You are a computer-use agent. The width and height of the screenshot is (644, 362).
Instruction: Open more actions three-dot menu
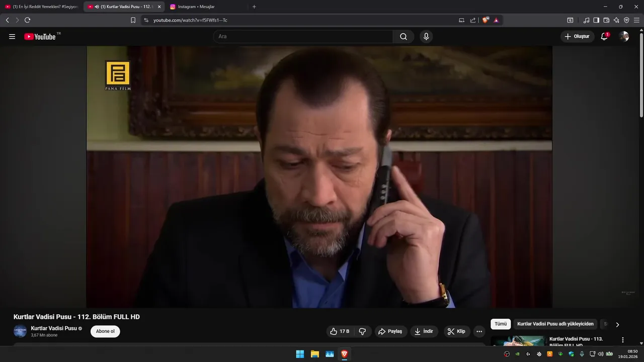coord(479,331)
